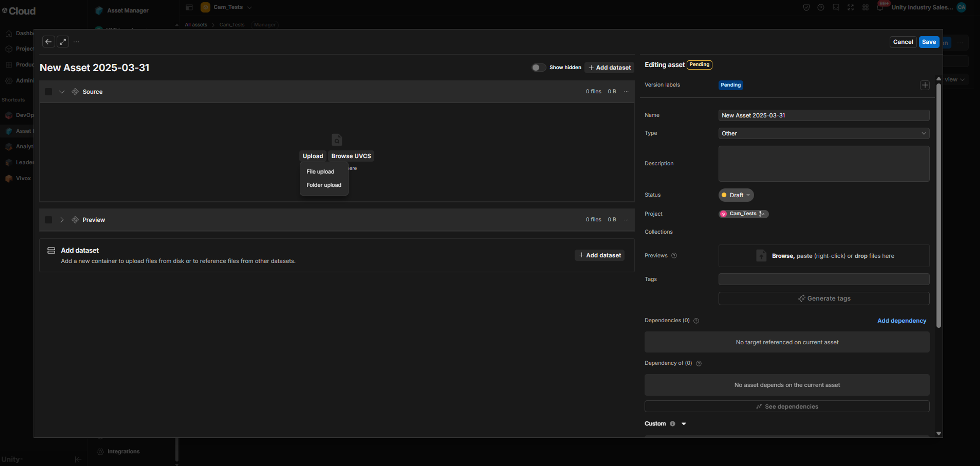Image resolution: width=980 pixels, height=466 pixels.
Task: Click the Dependencies help icon
Action: tap(696, 320)
